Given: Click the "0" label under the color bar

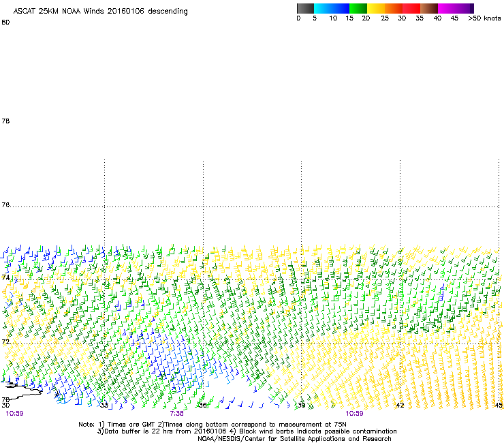Looking at the screenshot, I should 298,18.
